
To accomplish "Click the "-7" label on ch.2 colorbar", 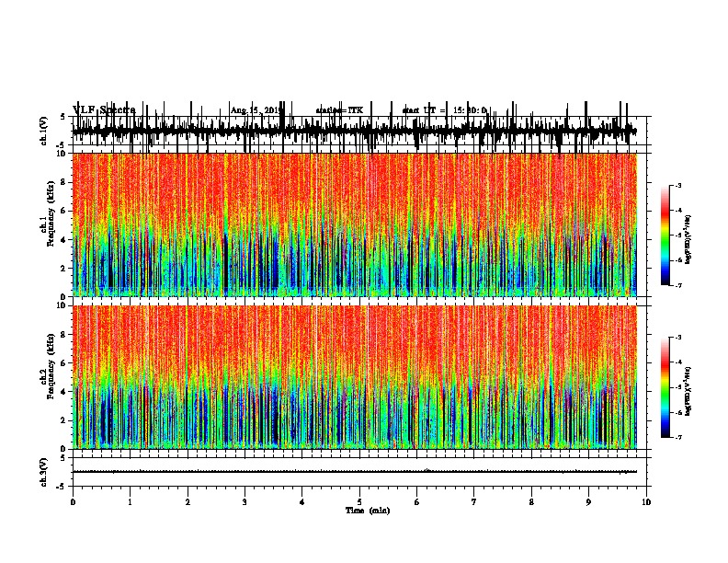I will [x=677, y=438].
